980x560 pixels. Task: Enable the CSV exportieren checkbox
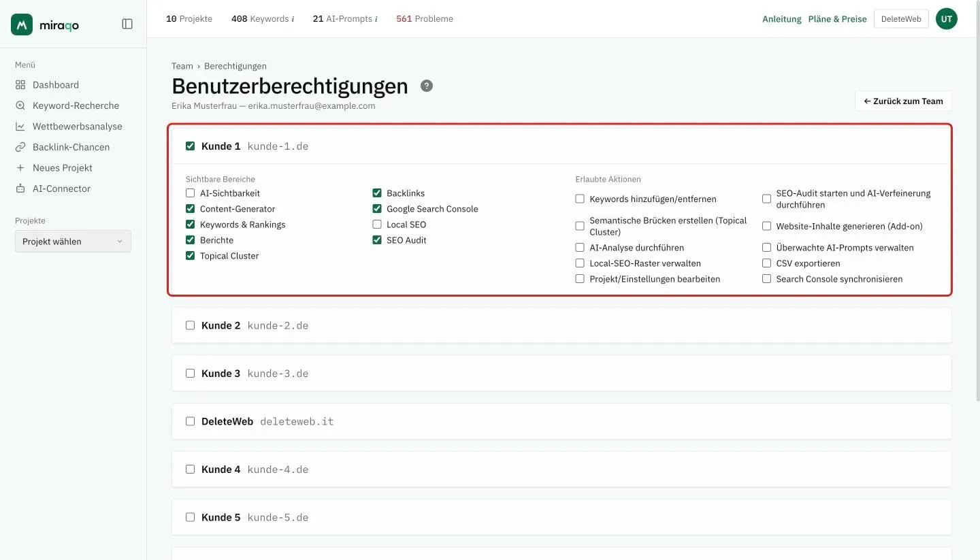pyautogui.click(x=766, y=263)
